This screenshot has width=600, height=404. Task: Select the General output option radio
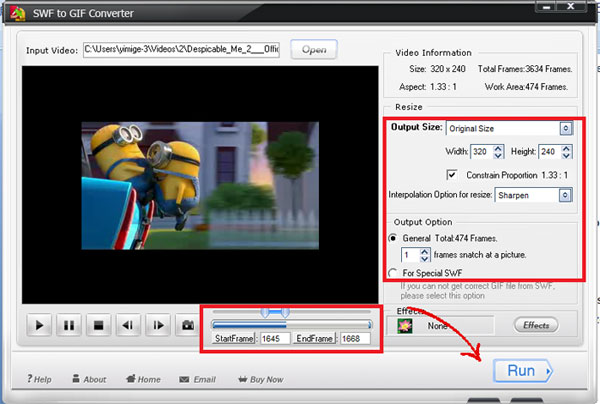393,238
